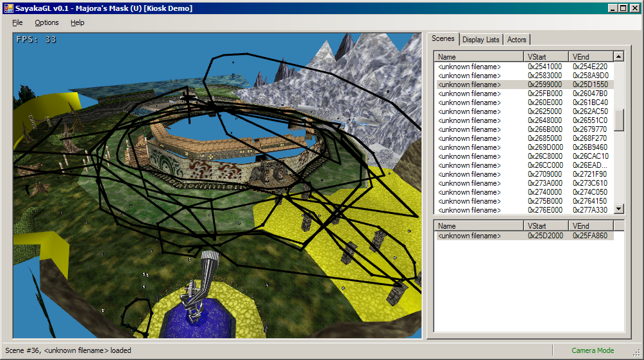Select scene row with VStart 0x260E000

click(x=525, y=102)
